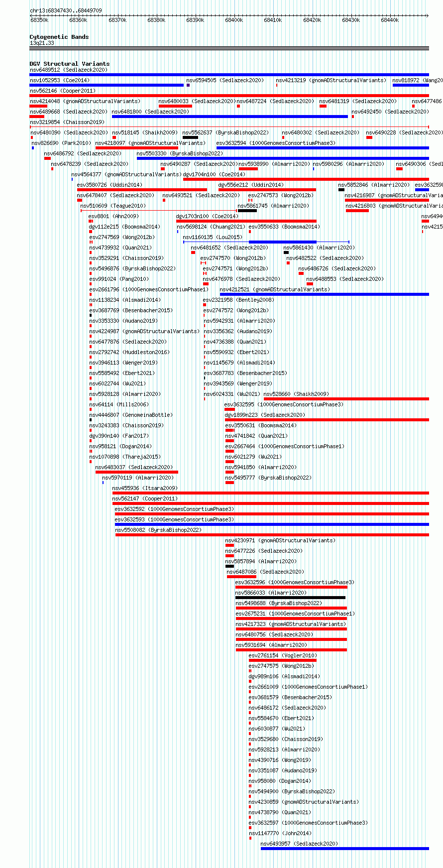
Task: Click nsv6594505 (Sedlazeck2020) label
Action: pyautogui.click(x=225, y=80)
